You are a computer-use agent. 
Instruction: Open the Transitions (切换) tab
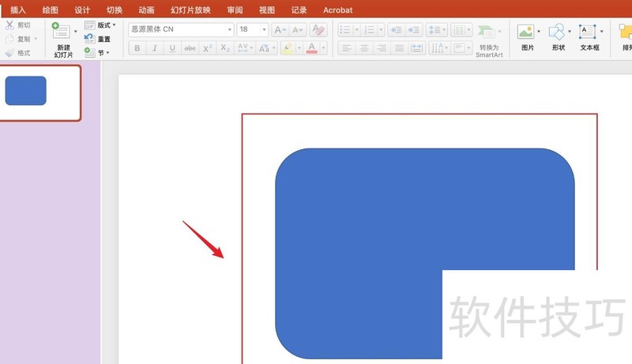(x=115, y=10)
